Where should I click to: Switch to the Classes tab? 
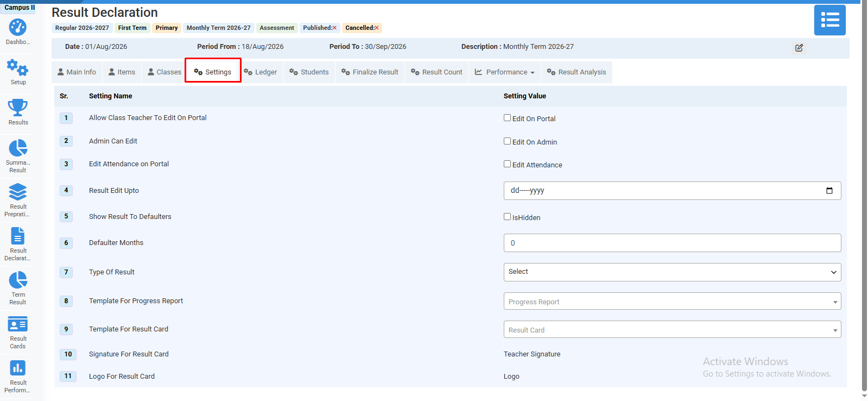pyautogui.click(x=164, y=72)
